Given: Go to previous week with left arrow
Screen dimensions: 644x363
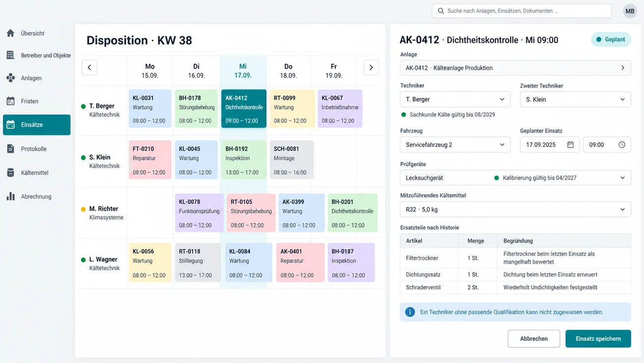Looking at the screenshot, I should [x=89, y=67].
